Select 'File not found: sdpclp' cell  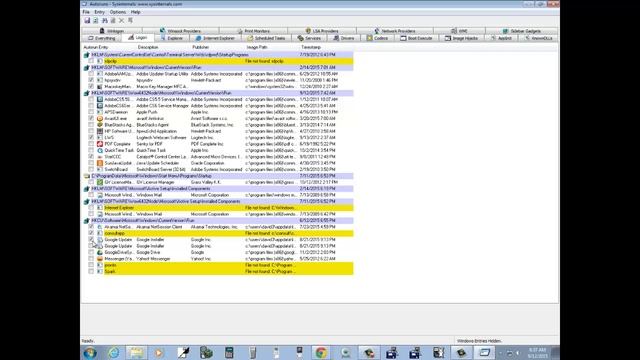tap(264, 61)
